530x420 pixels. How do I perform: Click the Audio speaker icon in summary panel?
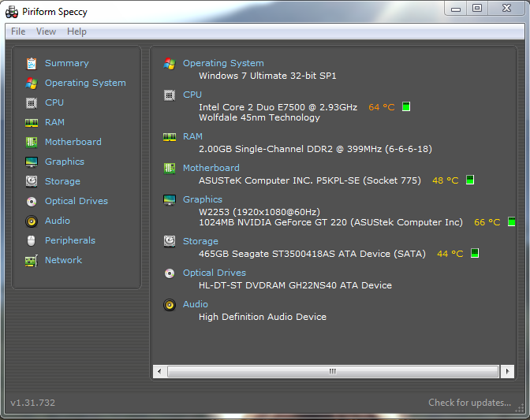(x=170, y=305)
